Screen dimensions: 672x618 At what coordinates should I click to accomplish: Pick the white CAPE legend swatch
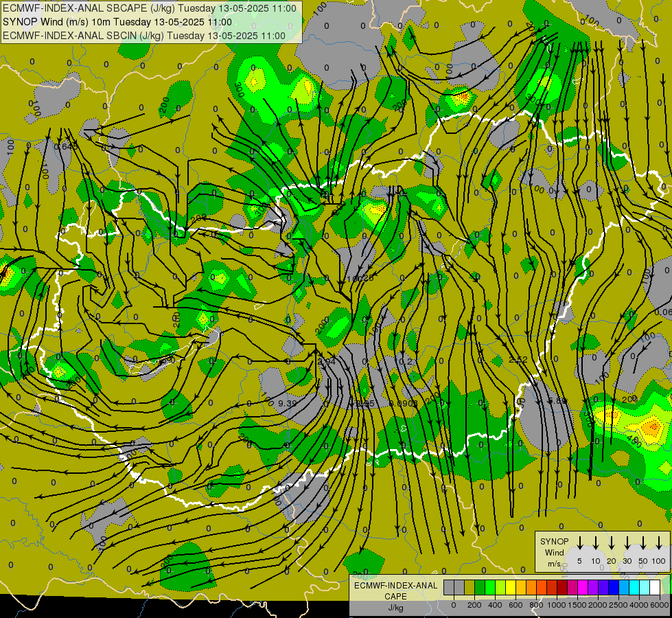pyautogui.click(x=656, y=588)
